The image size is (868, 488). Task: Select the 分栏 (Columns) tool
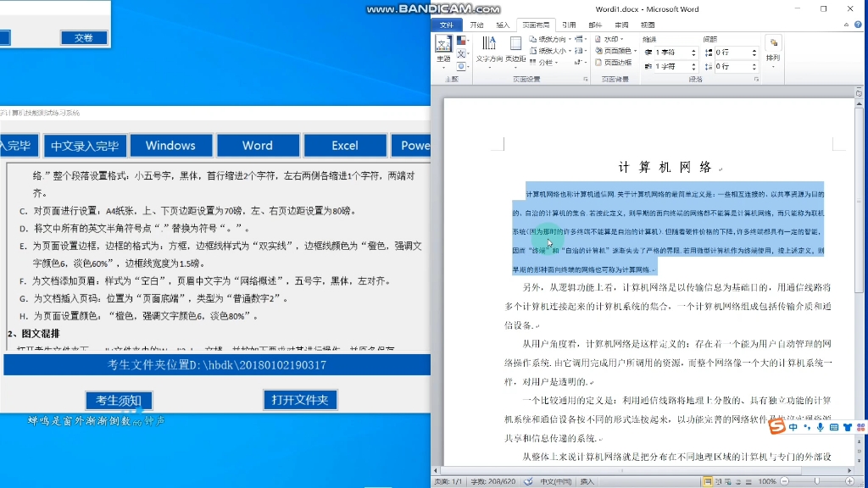click(547, 64)
